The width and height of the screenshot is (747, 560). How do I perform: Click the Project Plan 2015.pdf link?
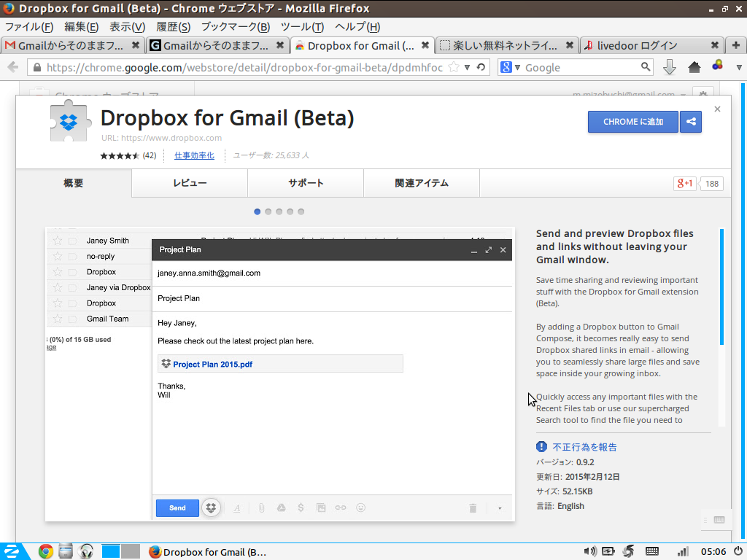tap(212, 365)
